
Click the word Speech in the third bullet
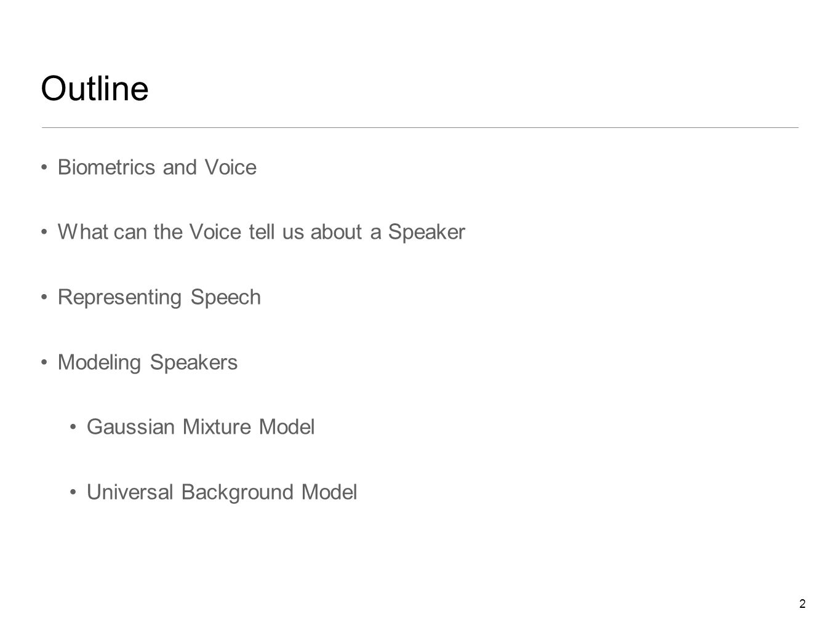coord(226,298)
